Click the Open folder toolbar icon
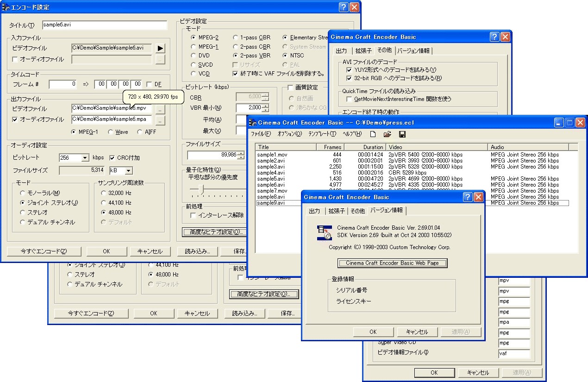Viewport: 588px width, 382px height. [388, 134]
